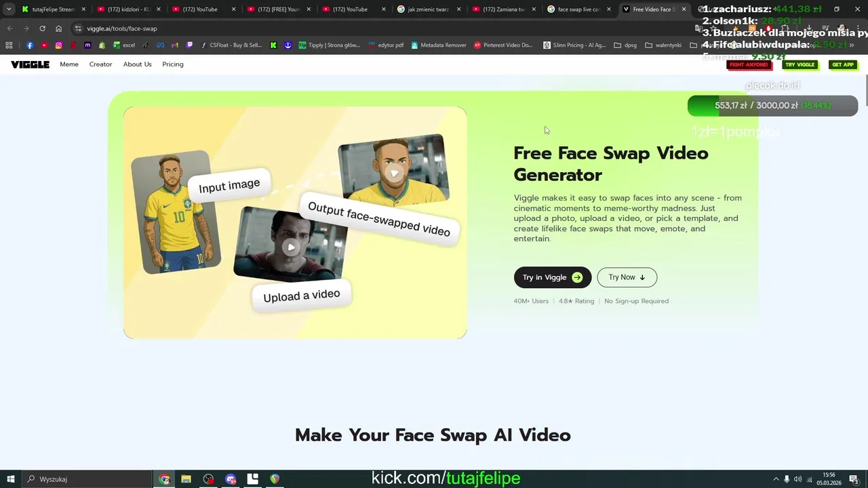This screenshot has width=868, height=488.
Task: Play the output face-swapped video thumbnail
Action: coord(394,172)
